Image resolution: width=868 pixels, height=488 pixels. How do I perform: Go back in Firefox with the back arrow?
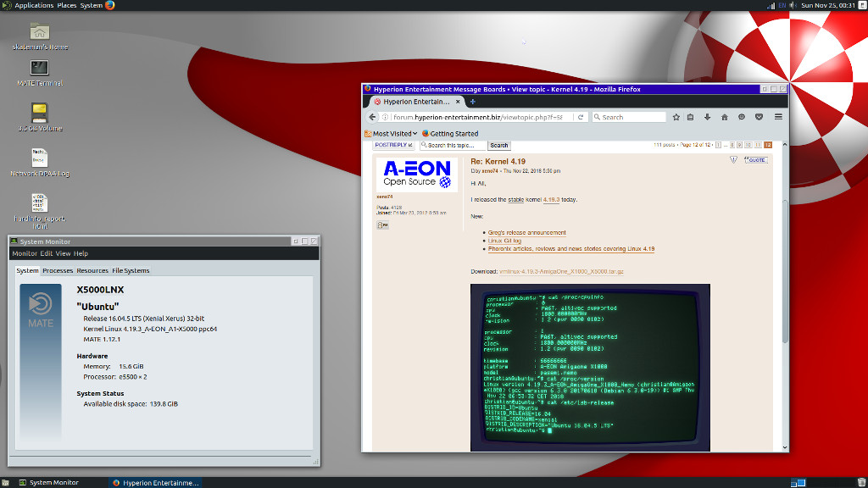(x=372, y=117)
